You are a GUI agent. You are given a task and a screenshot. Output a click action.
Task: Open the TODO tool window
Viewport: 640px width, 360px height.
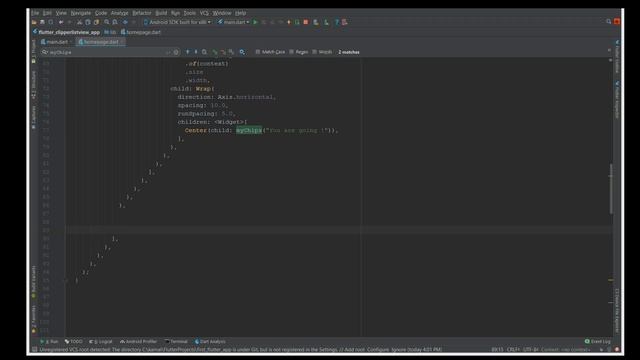[x=74, y=341]
